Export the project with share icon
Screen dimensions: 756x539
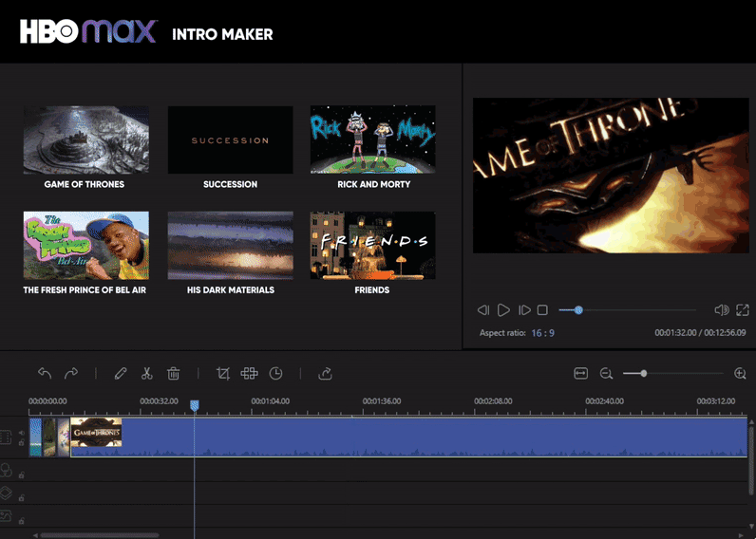tap(326, 373)
